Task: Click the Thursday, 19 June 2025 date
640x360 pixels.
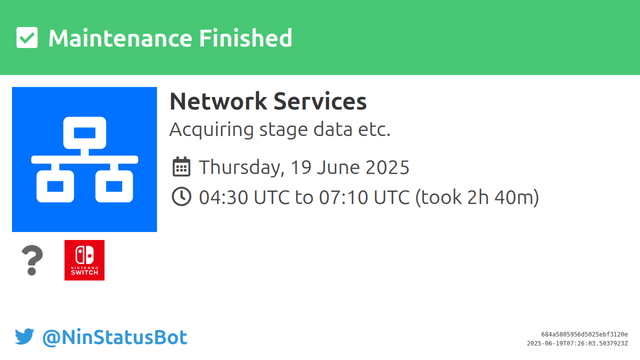Action: coord(304,167)
